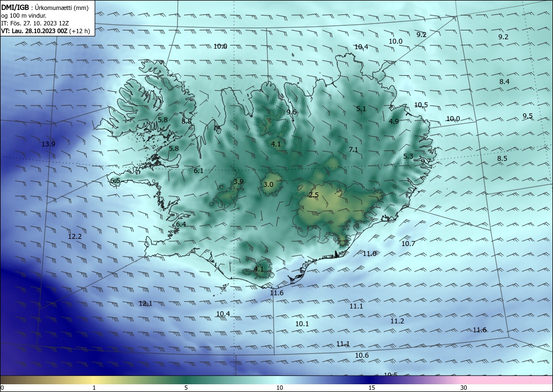
Task: Select the 12.2 value on the map
Action: pyautogui.click(x=75, y=237)
